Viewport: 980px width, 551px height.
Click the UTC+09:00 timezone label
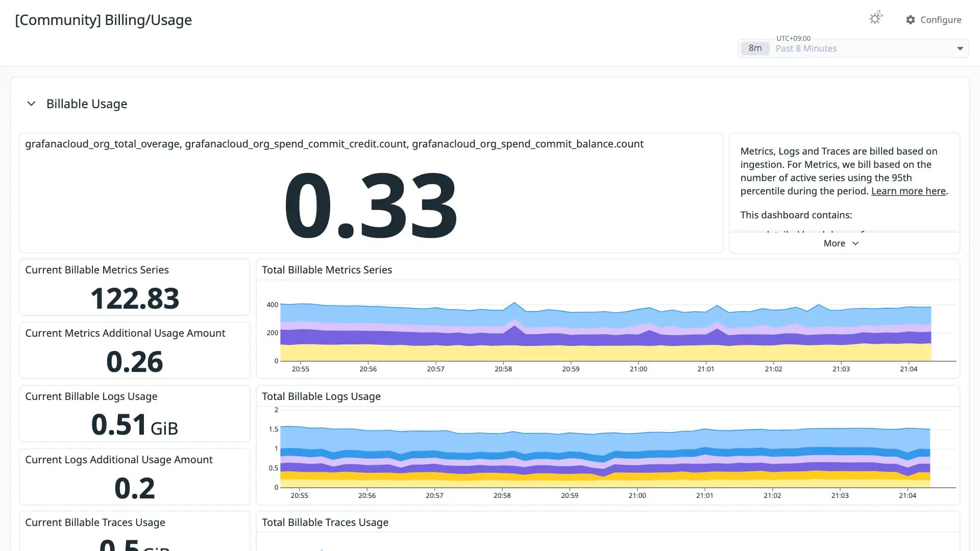click(x=793, y=38)
